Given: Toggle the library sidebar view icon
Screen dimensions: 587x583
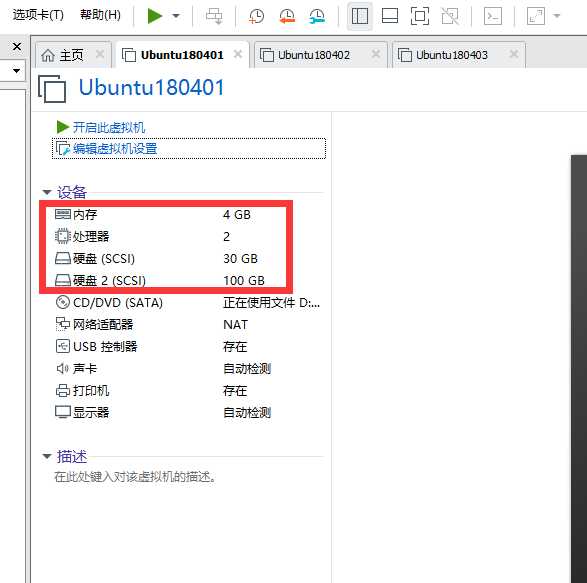Looking at the screenshot, I should (x=360, y=16).
